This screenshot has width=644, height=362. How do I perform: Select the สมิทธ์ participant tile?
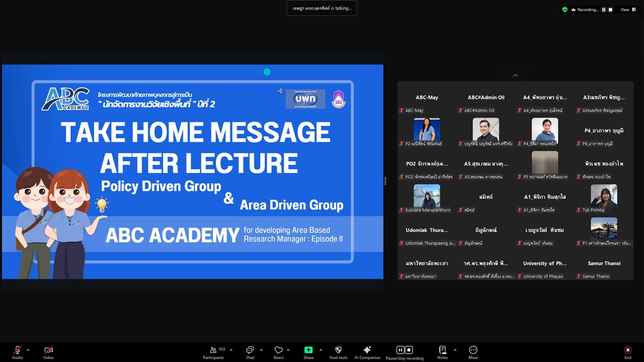coord(486,197)
